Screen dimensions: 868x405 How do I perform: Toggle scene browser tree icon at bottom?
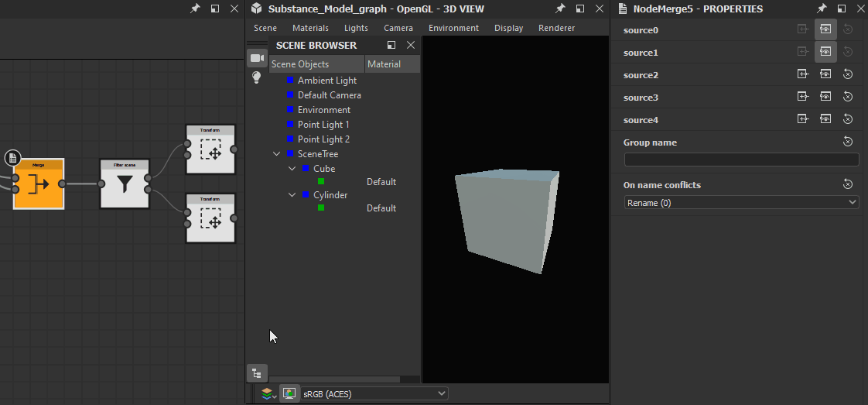[x=257, y=373]
